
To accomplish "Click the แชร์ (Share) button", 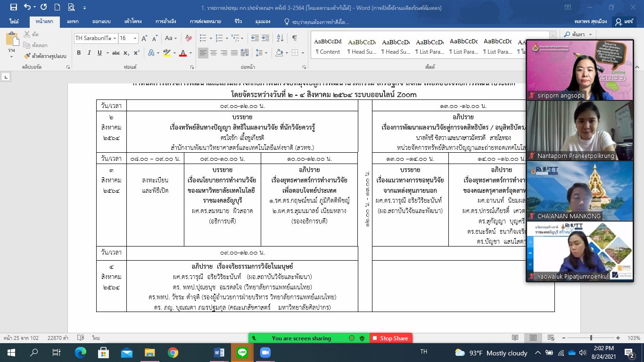I will pos(625,22).
